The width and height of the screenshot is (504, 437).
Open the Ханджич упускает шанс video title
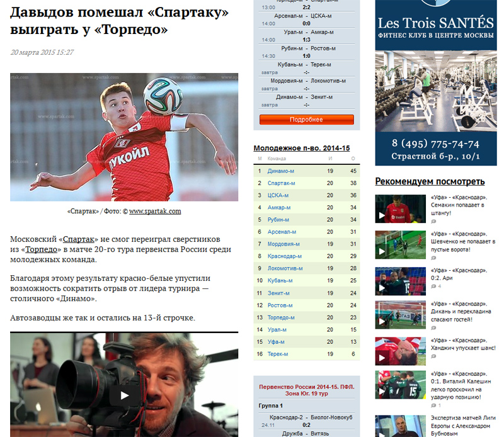click(463, 344)
